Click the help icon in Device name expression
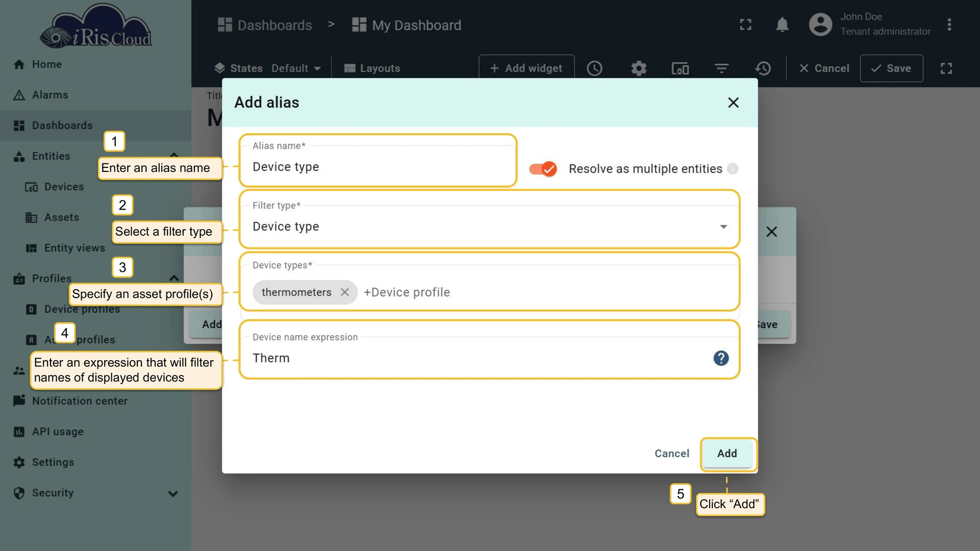The height and width of the screenshot is (551, 980). point(721,358)
